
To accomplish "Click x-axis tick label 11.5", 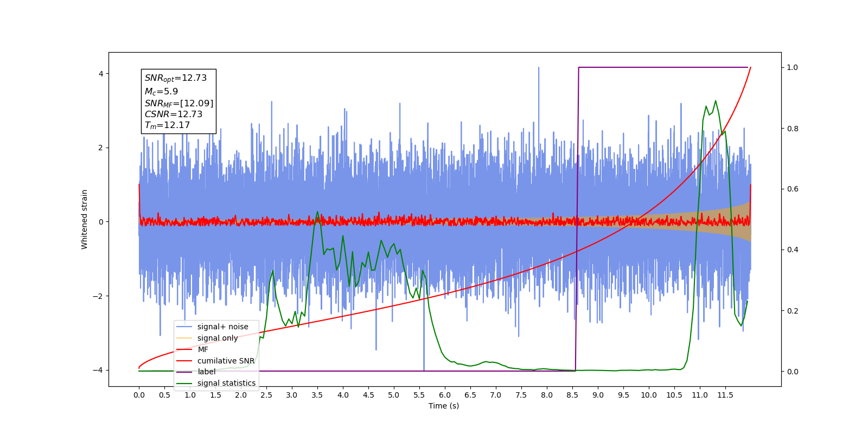I will pos(725,395).
